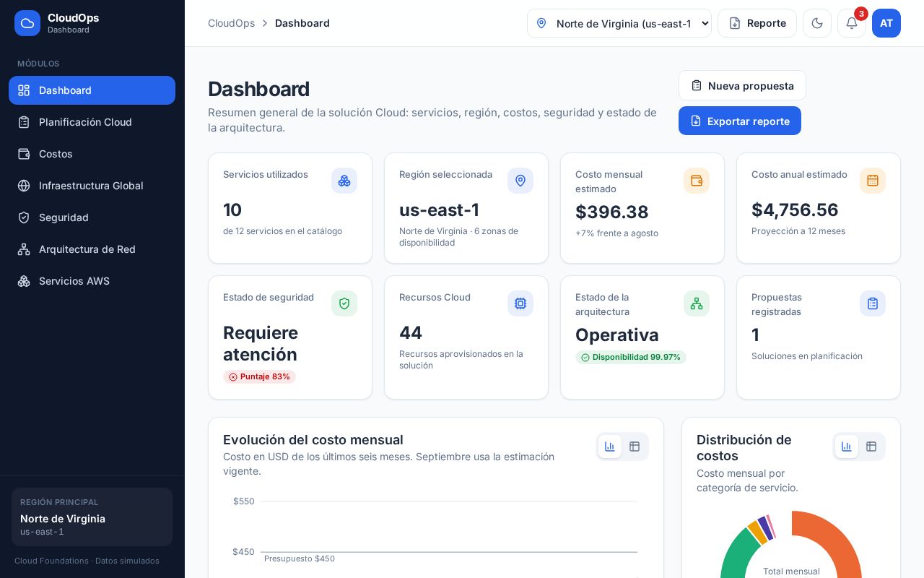Click the Recursos Cloud chip icon
Screen dimensions: 924x578
[x=520, y=303]
